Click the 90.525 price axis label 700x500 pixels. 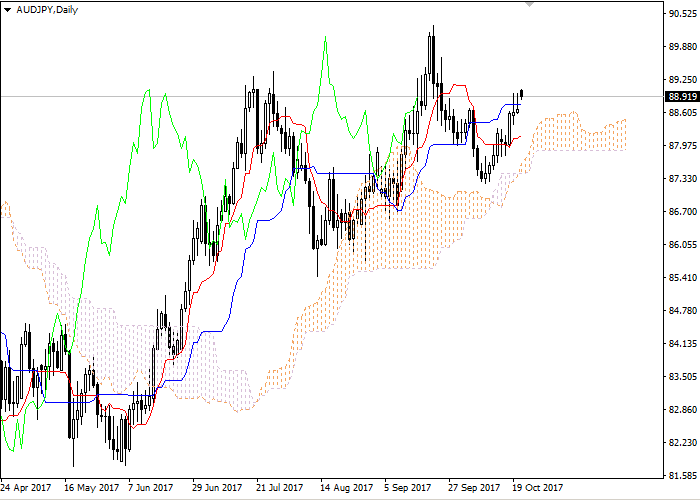683,13
